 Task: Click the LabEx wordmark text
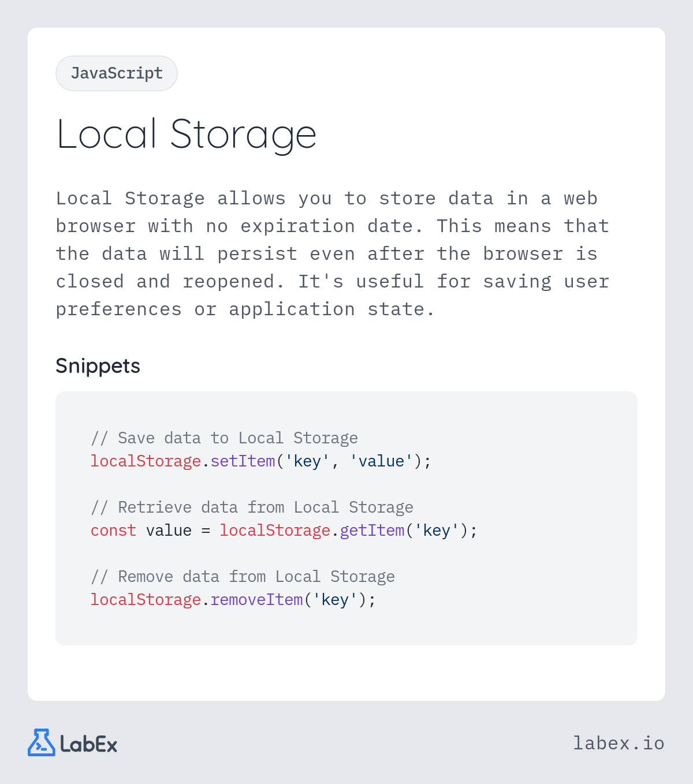click(89, 744)
